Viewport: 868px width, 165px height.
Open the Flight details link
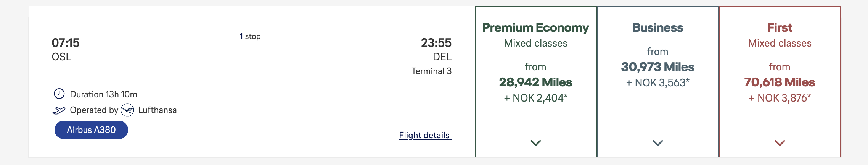pyautogui.click(x=425, y=135)
